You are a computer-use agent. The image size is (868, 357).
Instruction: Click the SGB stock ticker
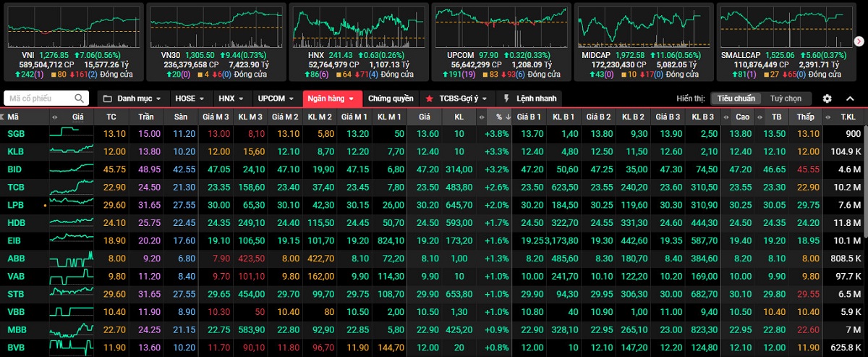[x=16, y=134]
